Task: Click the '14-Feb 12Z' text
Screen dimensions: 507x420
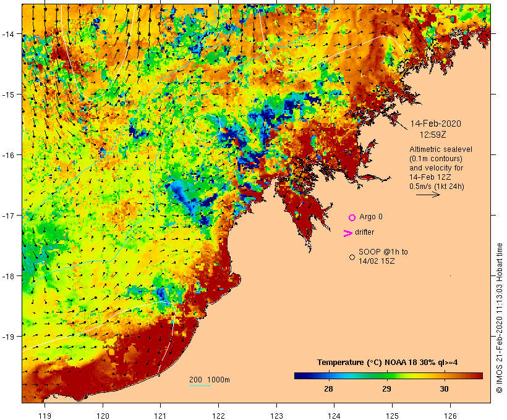Action: coord(430,177)
